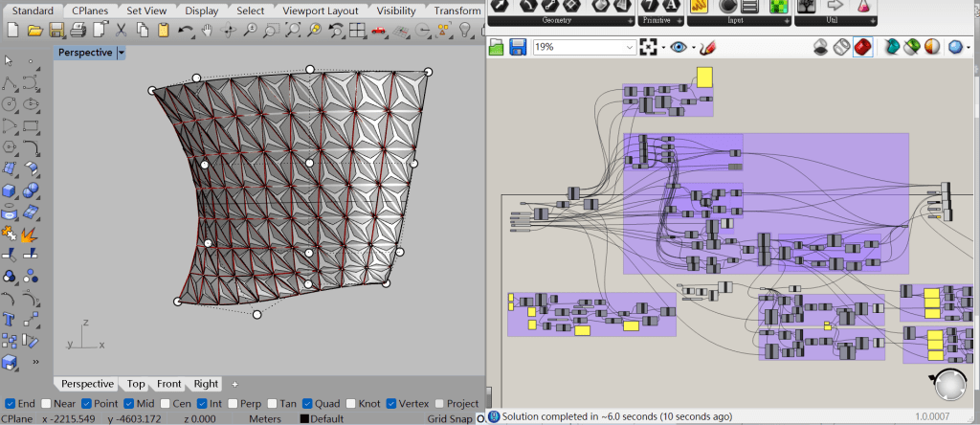The width and height of the screenshot is (980, 425).
Task: Click Grid Snap in status bar
Action: coord(451,418)
